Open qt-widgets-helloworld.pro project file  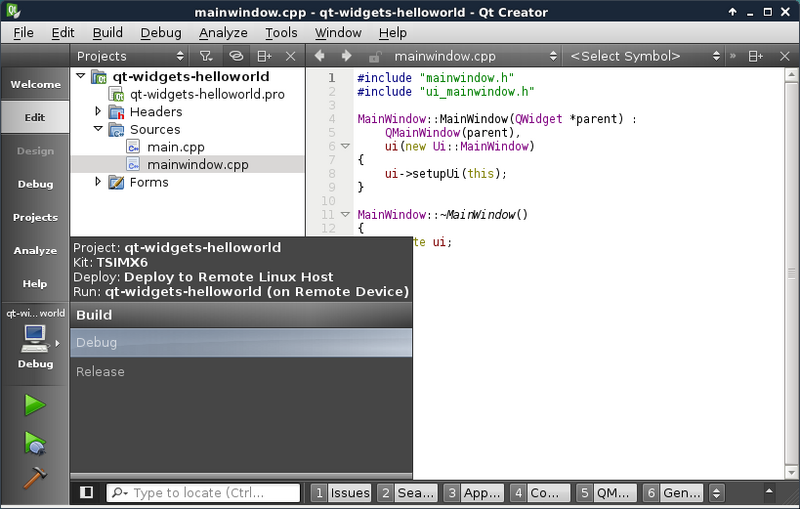207,94
